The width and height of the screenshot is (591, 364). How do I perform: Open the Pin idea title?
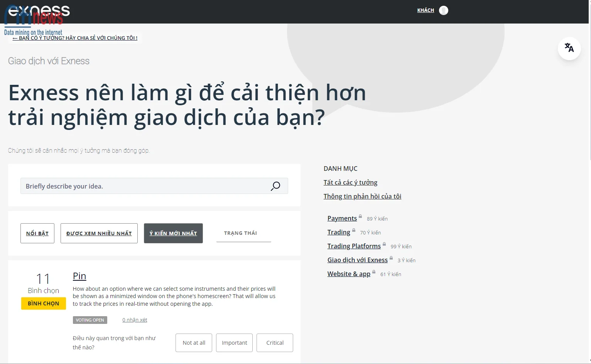[x=79, y=276]
